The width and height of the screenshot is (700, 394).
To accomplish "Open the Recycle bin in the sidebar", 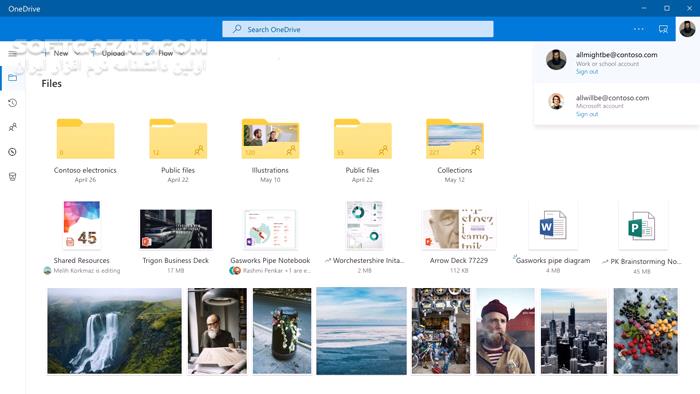I will 12,177.
